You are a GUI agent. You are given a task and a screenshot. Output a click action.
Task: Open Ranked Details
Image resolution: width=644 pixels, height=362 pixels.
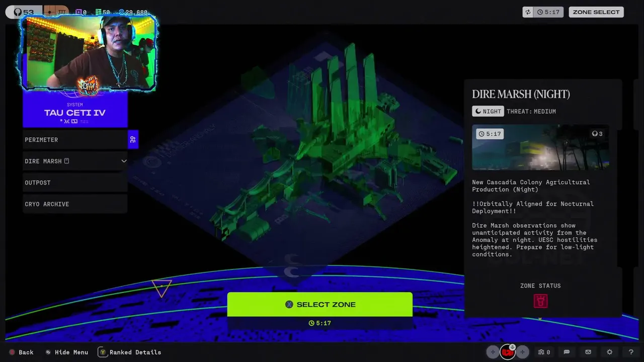click(x=129, y=352)
